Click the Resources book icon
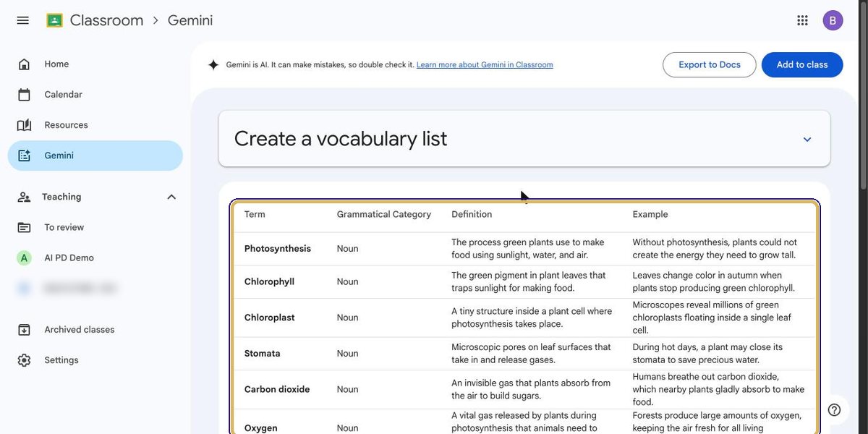The image size is (868, 434). tap(24, 125)
